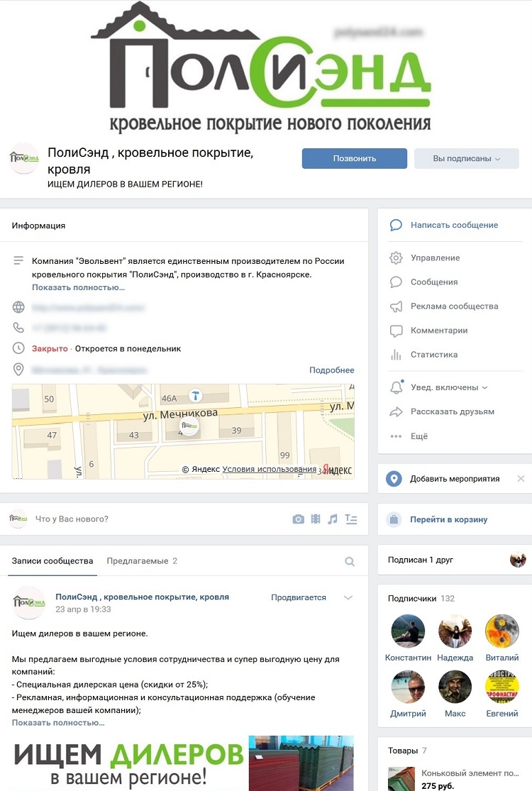
Task: Click the Рассказать друзьям share arrow icon
Action: pyautogui.click(x=397, y=411)
